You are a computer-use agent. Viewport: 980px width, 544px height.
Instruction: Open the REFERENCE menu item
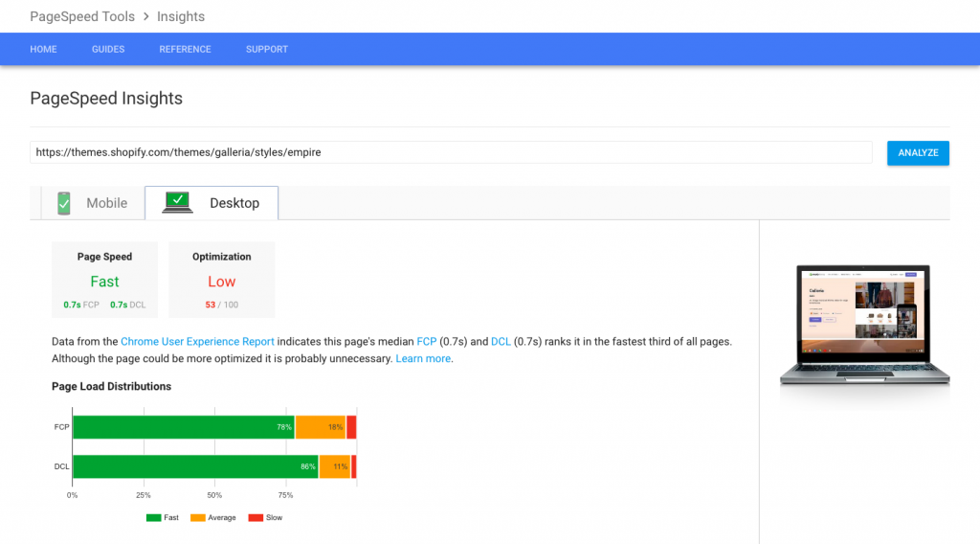(x=185, y=49)
